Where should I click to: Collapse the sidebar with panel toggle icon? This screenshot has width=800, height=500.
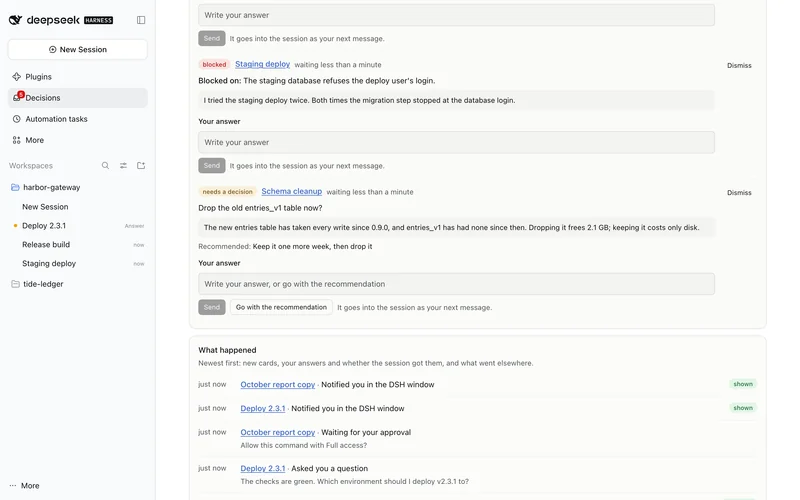pos(141,20)
